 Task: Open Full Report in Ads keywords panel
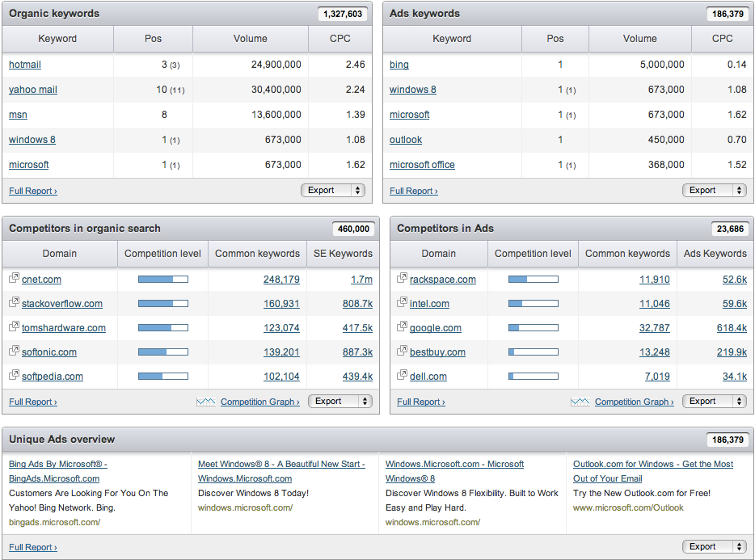pos(414,191)
